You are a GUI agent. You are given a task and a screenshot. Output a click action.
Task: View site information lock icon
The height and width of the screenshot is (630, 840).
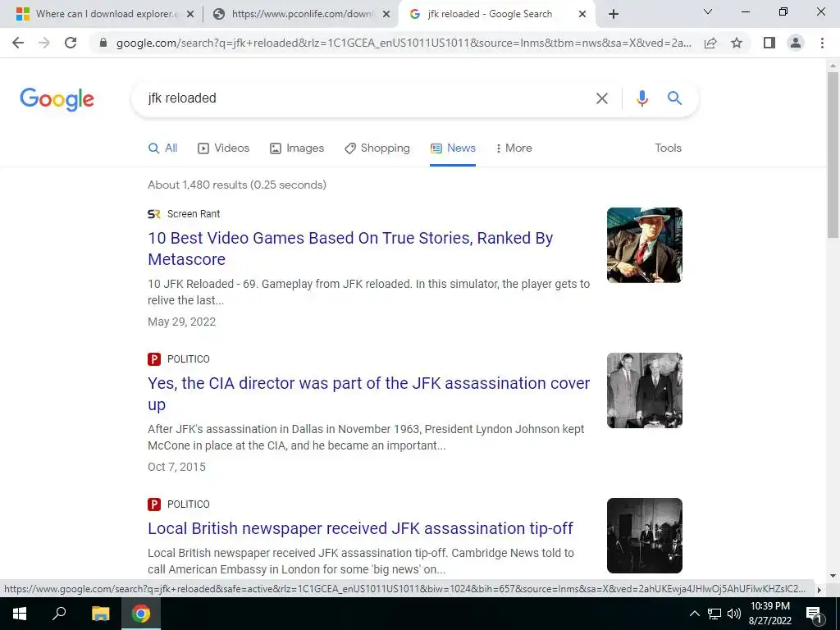tap(103, 43)
